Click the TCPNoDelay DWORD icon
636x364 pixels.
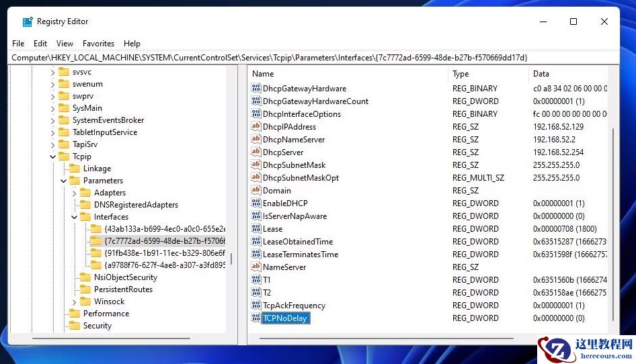point(256,318)
